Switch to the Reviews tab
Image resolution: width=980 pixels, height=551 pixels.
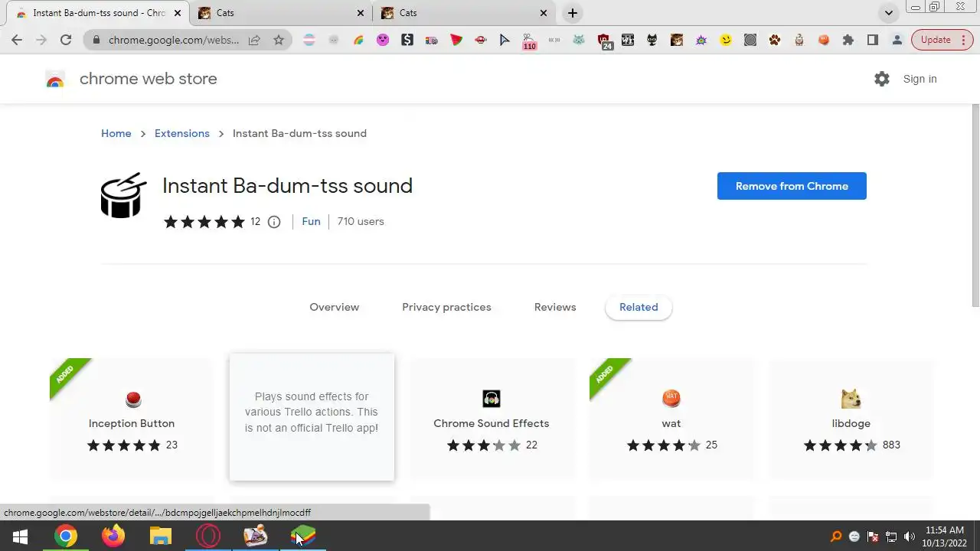(x=555, y=307)
